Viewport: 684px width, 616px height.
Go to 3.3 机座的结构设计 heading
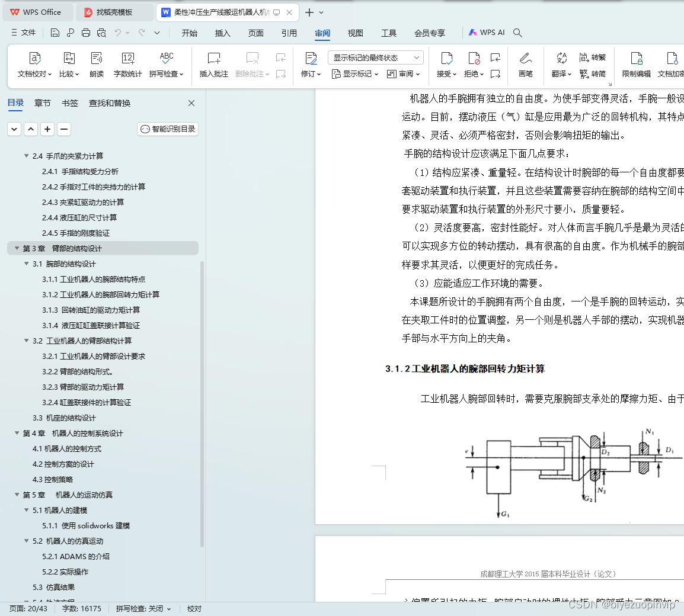(64, 418)
